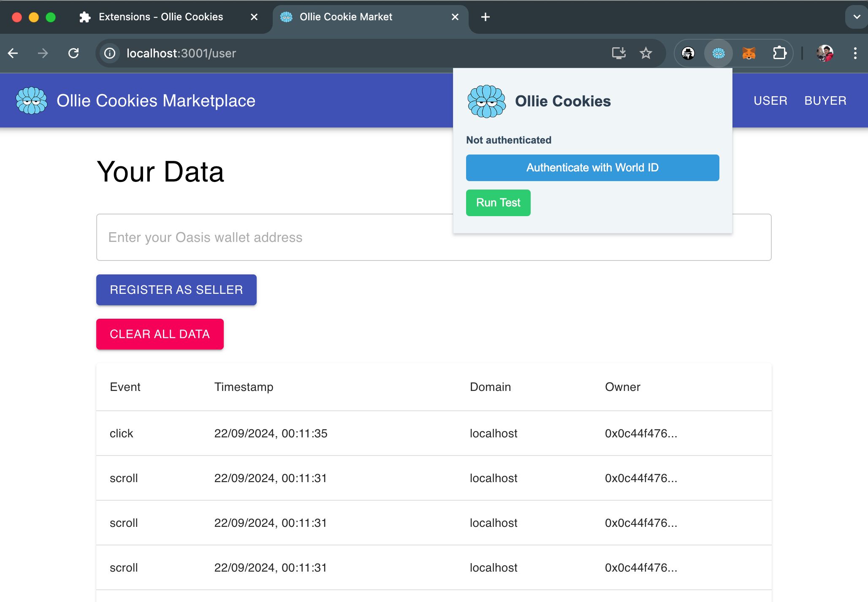
Task: Open the MetaMask fox extension
Action: coord(749,53)
